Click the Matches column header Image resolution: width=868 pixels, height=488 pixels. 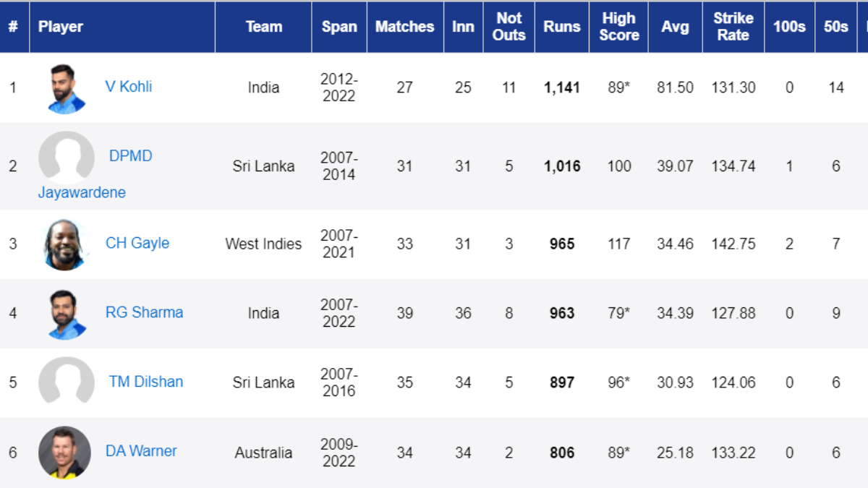(x=404, y=27)
